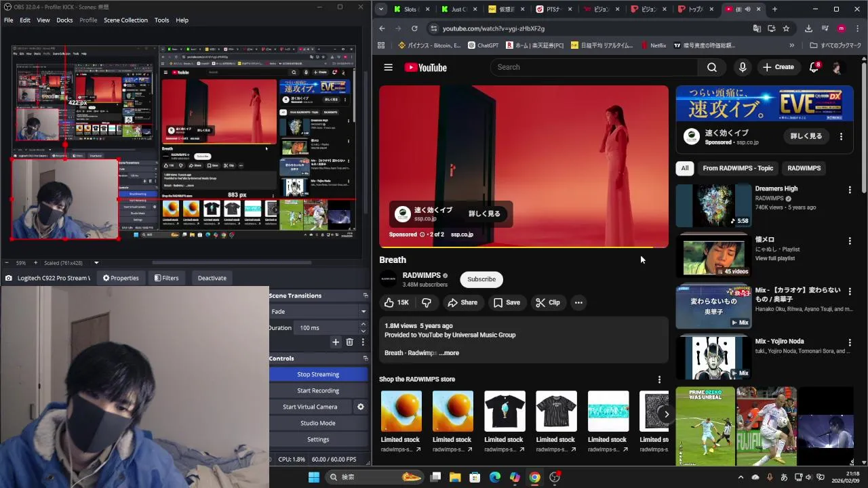Open Microsoft Edge from the taskbar
868x488 pixels.
tap(494, 477)
